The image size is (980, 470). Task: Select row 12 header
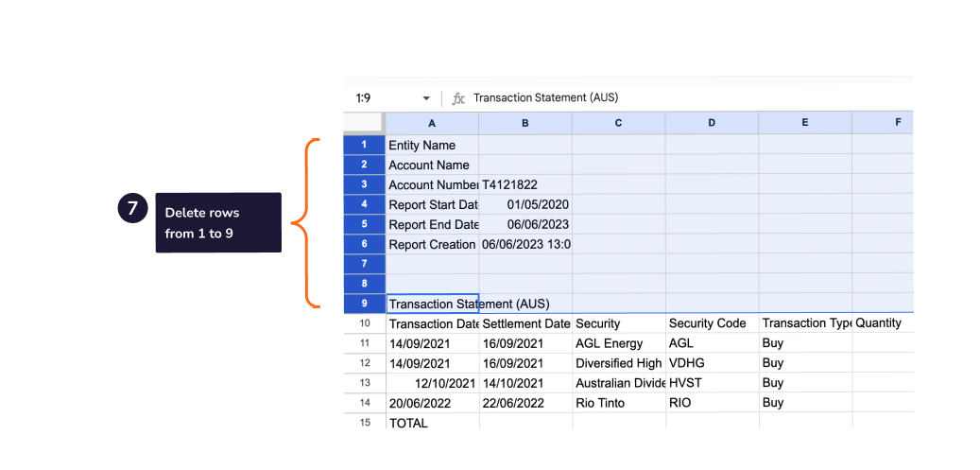(x=365, y=363)
